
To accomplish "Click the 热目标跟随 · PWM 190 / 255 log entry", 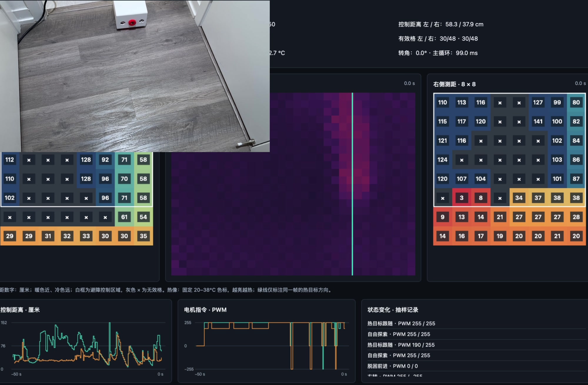I will click(x=401, y=345).
